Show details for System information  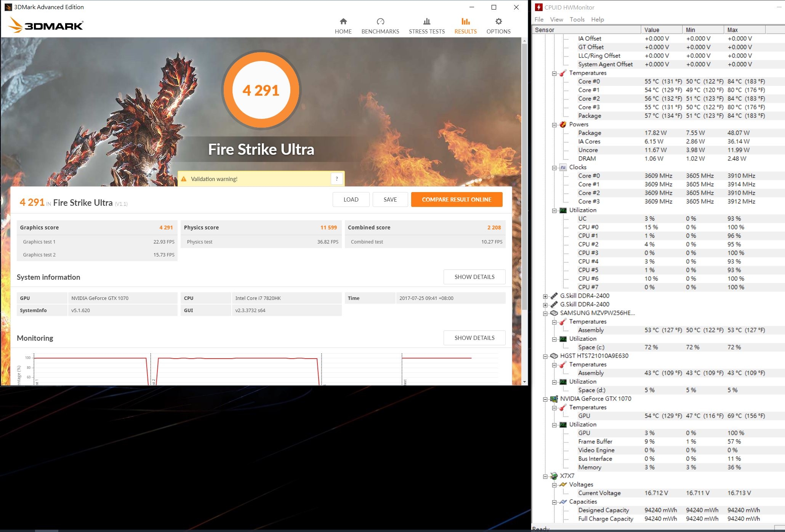click(474, 277)
